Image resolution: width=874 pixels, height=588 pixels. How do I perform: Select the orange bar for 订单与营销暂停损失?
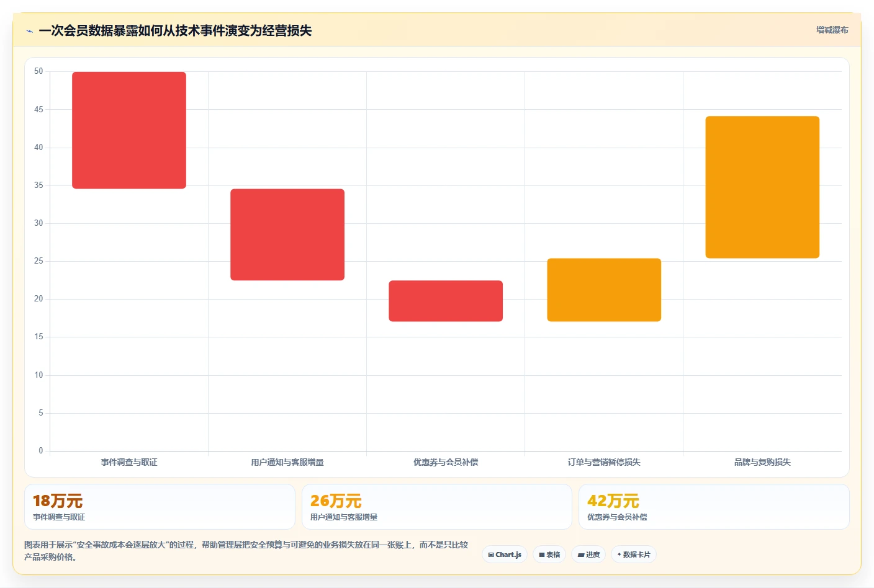(x=604, y=290)
